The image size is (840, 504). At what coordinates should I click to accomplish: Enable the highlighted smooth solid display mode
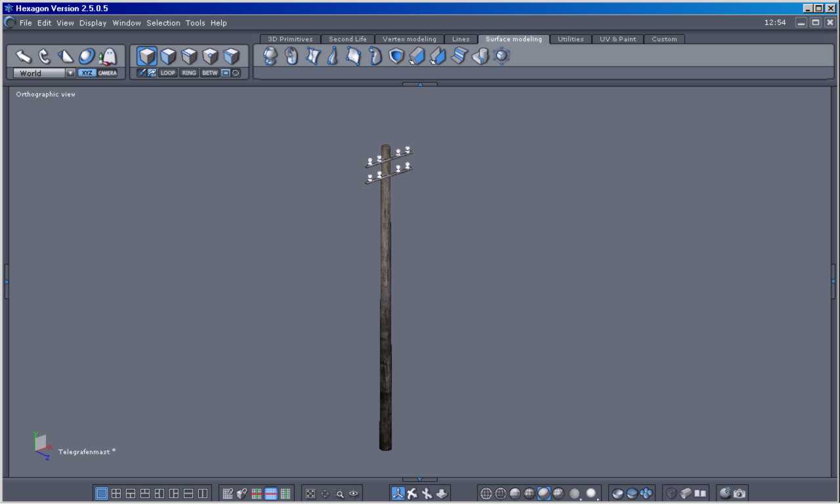pyautogui.click(x=544, y=493)
